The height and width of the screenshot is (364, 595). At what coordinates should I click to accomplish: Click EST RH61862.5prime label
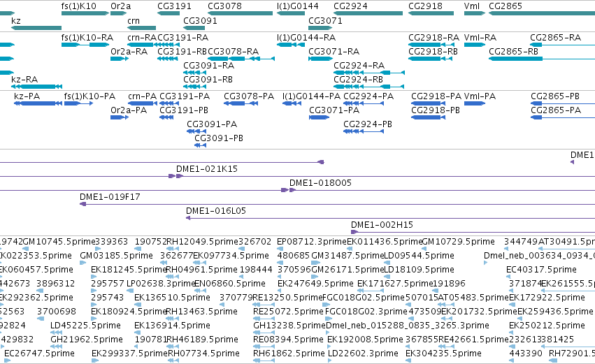click(289, 354)
